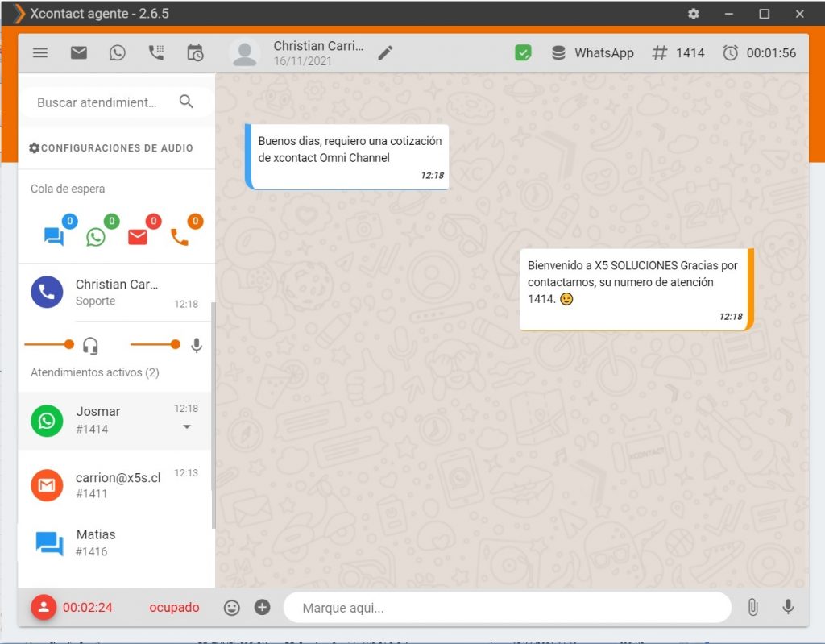This screenshot has height=644, width=825.
Task: Click the 00:01:56 timer text
Action: point(771,52)
